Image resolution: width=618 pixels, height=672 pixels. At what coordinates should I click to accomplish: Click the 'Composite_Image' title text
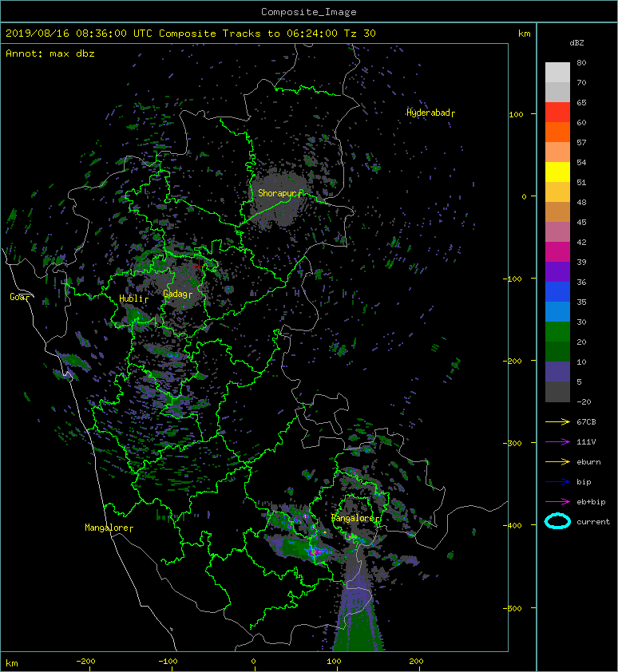(309, 12)
